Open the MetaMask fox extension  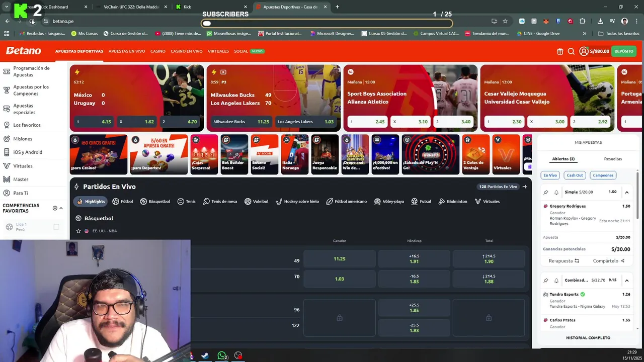546,21
